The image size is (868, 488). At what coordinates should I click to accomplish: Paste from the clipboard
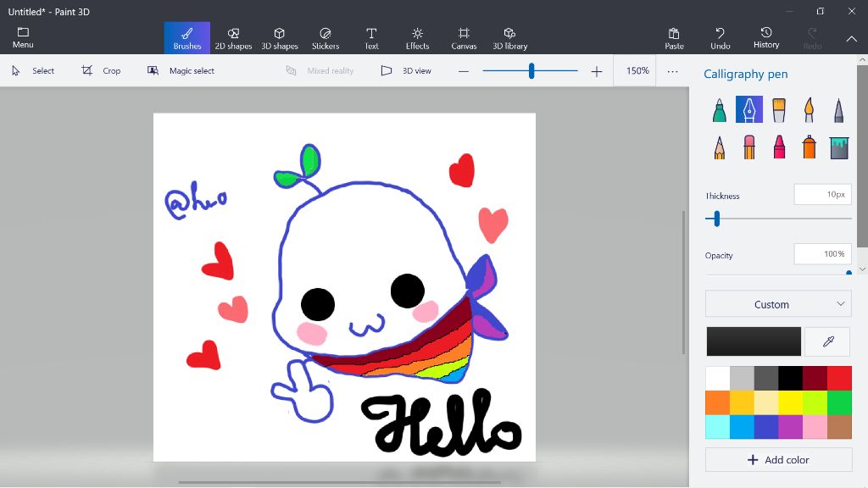point(674,38)
